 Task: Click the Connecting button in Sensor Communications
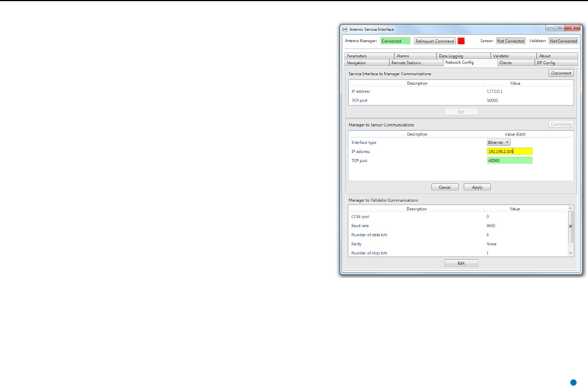pos(561,124)
